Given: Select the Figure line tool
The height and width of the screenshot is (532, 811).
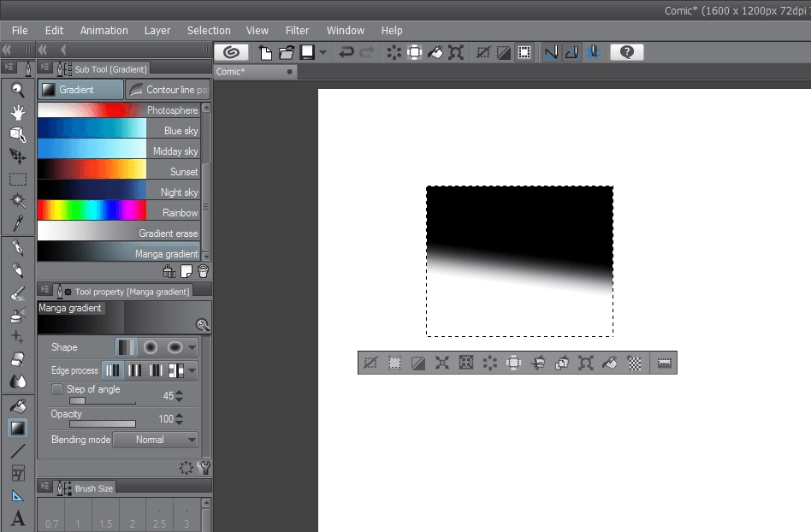Looking at the screenshot, I should (18, 451).
